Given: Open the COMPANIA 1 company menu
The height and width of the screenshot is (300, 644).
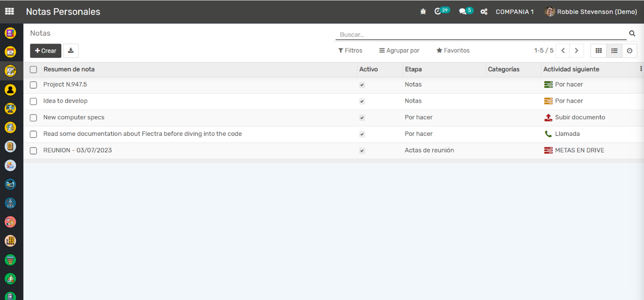Looking at the screenshot, I should coord(515,12).
